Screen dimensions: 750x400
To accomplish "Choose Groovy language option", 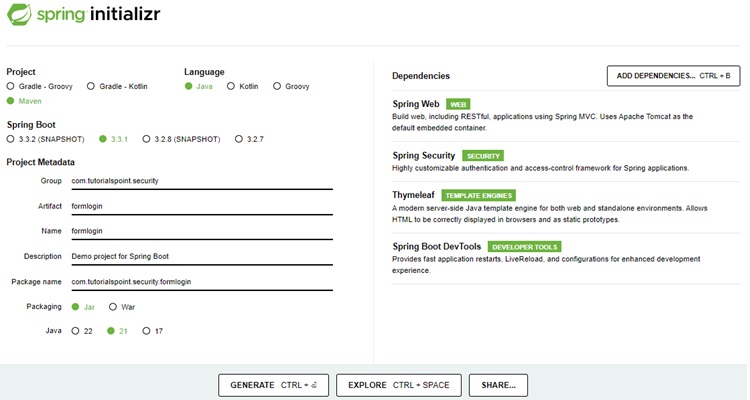I will click(278, 87).
